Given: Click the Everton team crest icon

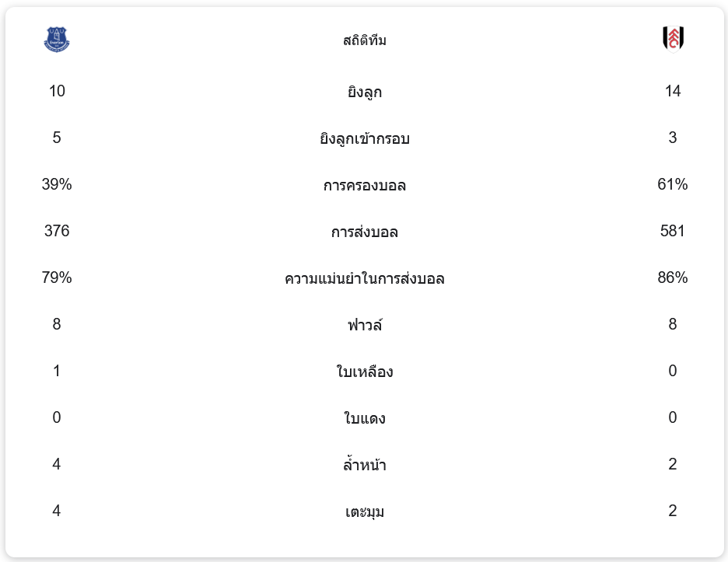Looking at the screenshot, I should [57, 39].
